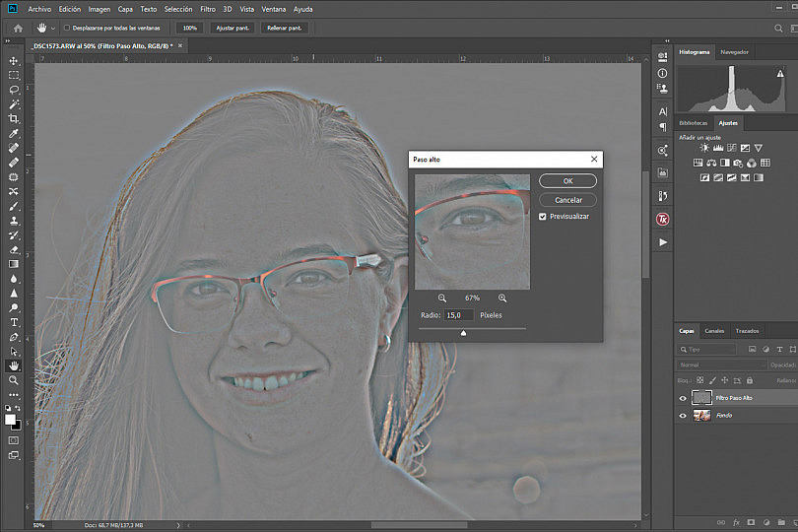
Task: Toggle lock transparent pixels
Action: pyautogui.click(x=700, y=380)
